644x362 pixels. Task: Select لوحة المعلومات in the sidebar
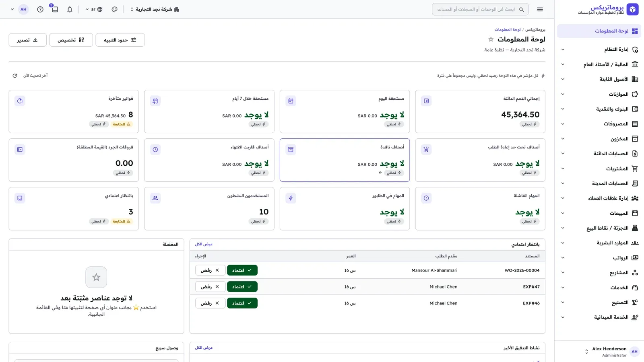(x=599, y=31)
